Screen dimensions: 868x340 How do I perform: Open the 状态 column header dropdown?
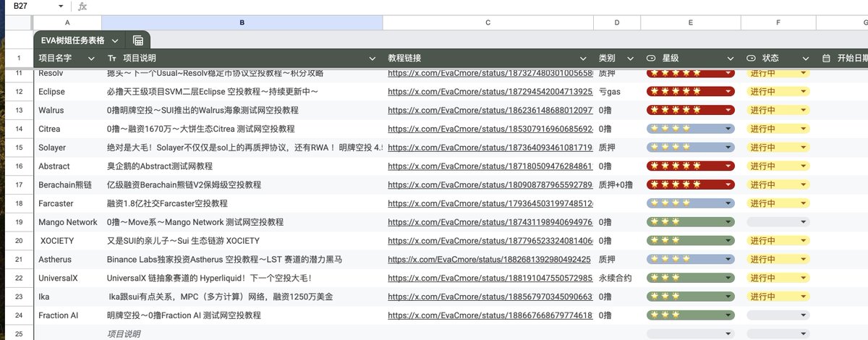804,58
